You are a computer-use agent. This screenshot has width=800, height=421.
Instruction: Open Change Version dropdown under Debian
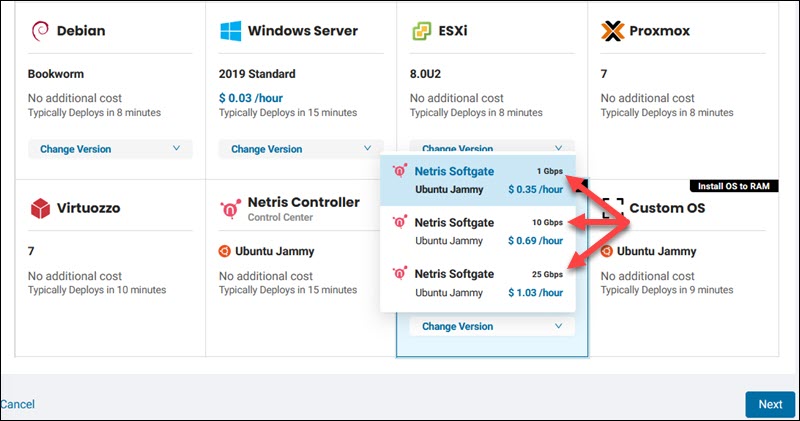click(x=110, y=149)
